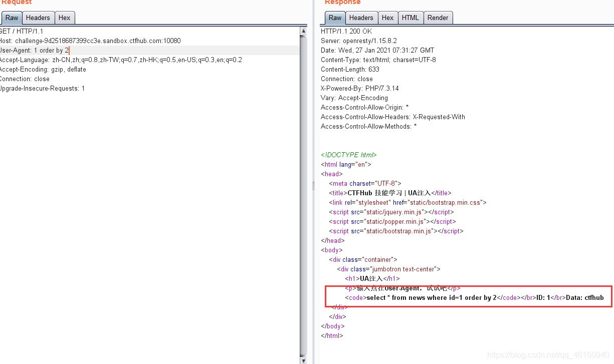Click the Host header line
Viewport: 614px width, 364px height.
coord(90,41)
